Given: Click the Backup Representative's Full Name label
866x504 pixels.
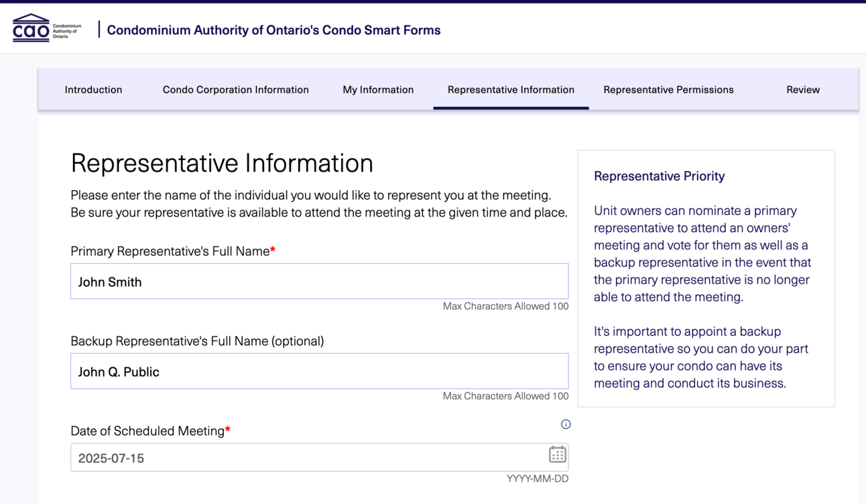Looking at the screenshot, I should pos(197,340).
